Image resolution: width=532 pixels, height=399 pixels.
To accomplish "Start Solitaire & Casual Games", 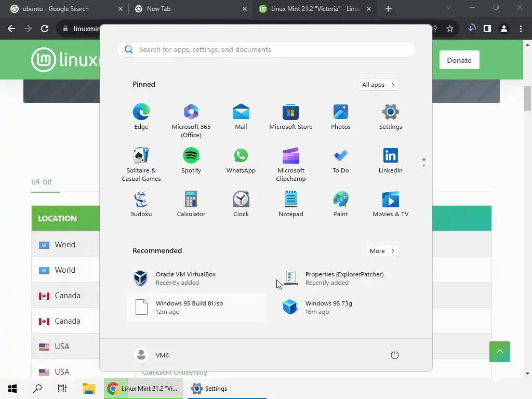I will coord(141,165).
